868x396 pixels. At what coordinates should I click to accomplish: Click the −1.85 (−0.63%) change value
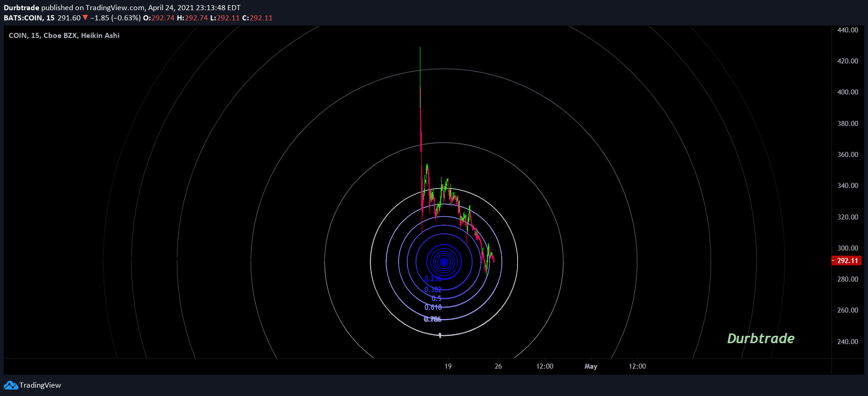coord(115,18)
